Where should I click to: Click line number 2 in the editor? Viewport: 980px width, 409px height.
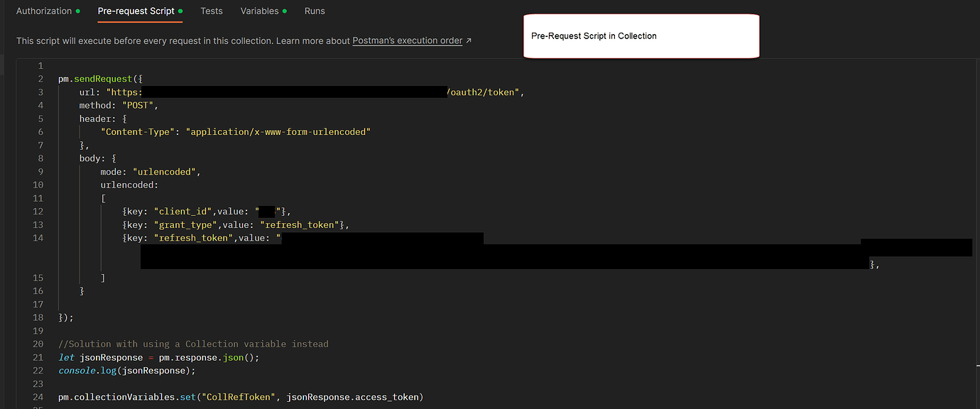pyautogui.click(x=40, y=78)
